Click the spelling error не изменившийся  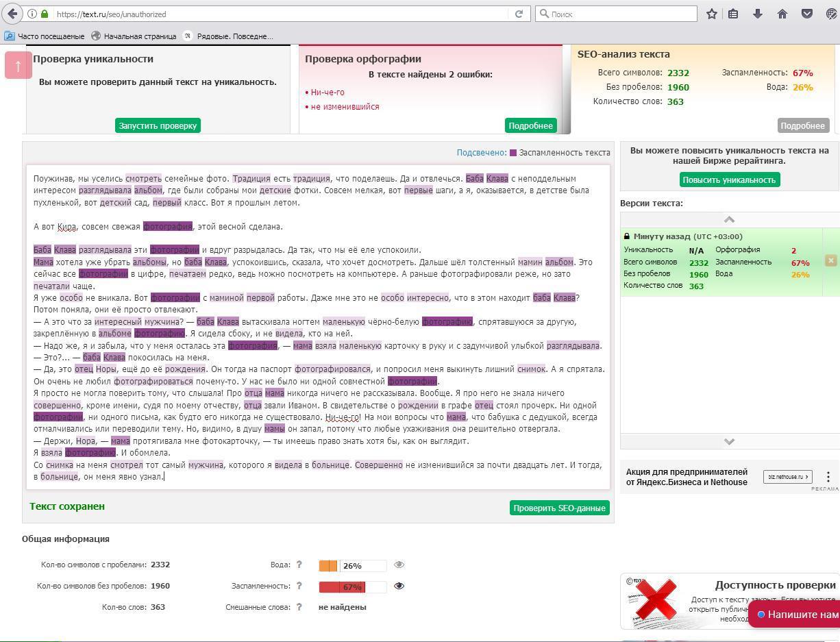(345, 107)
